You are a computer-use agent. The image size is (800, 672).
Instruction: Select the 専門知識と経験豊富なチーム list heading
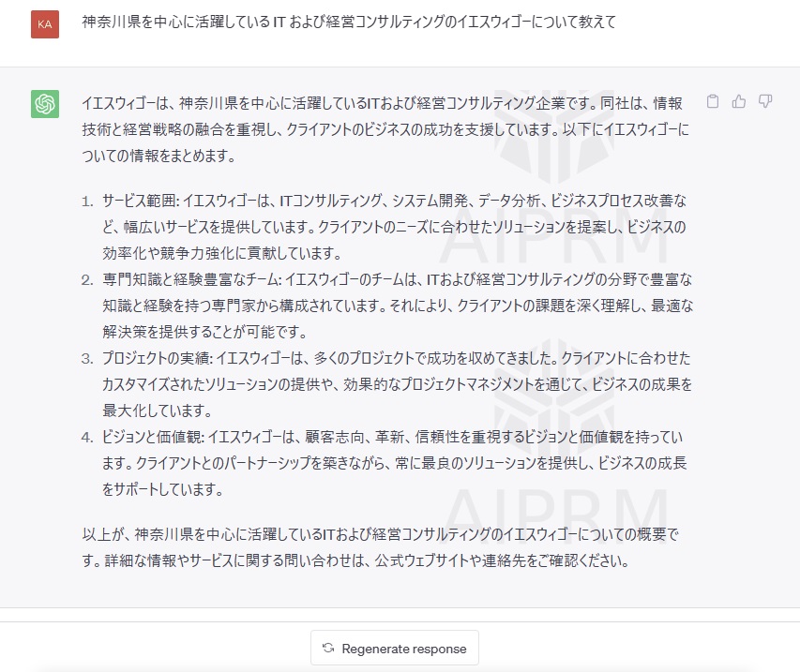point(189,279)
